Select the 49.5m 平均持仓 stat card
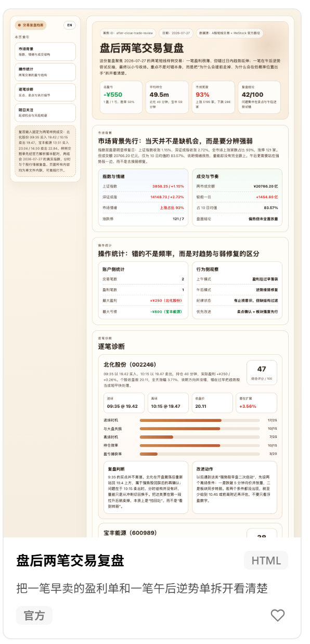Image resolution: width=310 pixels, height=644 pixels. point(167,97)
